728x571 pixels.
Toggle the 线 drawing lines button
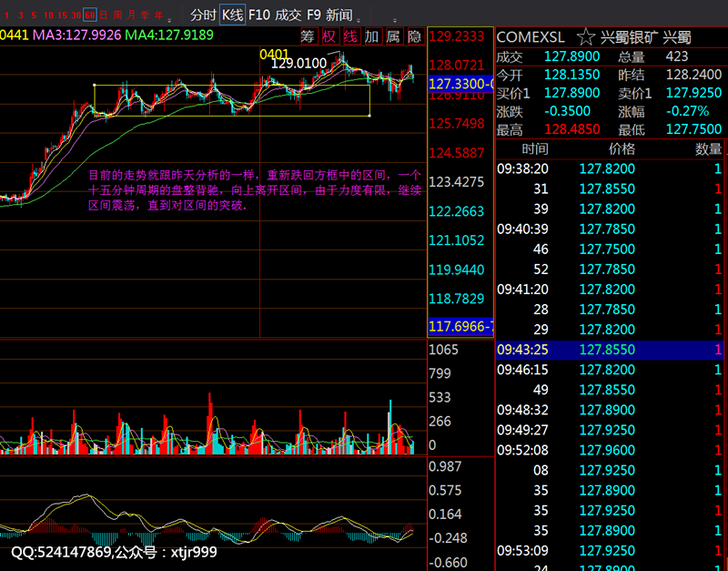pyautogui.click(x=350, y=36)
